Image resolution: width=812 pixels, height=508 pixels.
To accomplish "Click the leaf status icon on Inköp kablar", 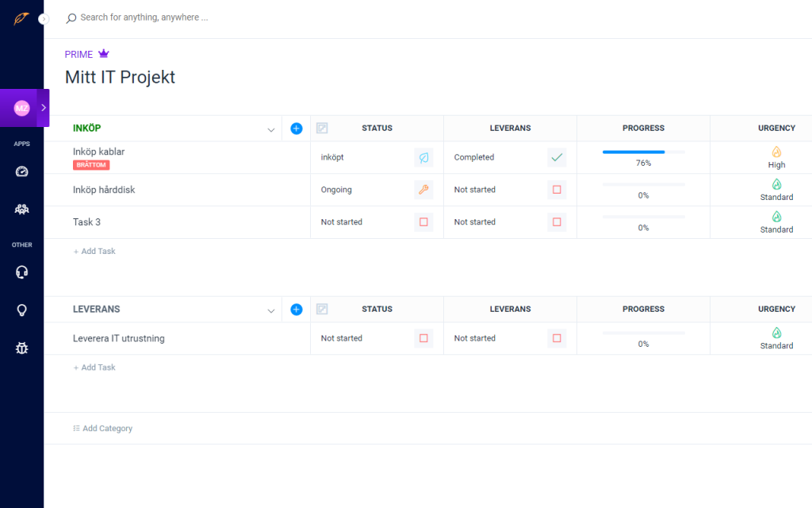I will tap(423, 157).
